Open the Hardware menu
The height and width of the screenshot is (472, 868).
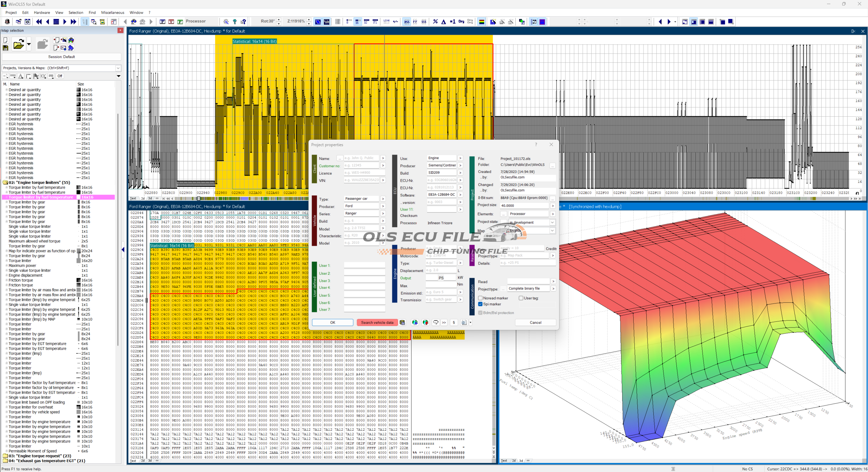42,13
